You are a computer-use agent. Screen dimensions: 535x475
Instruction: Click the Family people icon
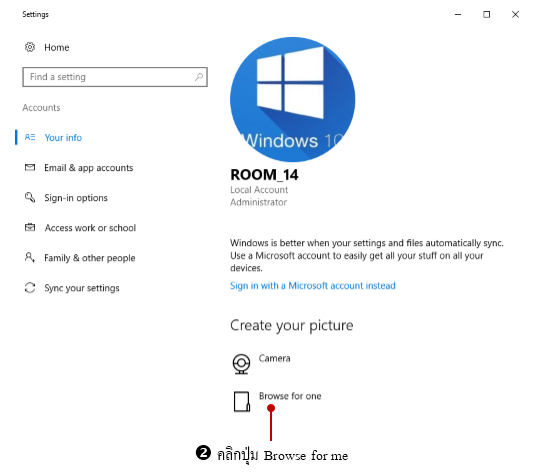30,257
